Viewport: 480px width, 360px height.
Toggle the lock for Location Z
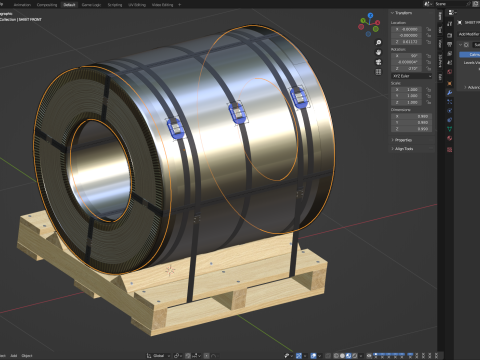[x=428, y=42]
